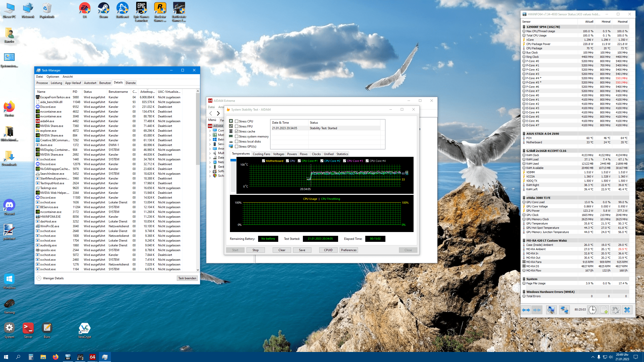Click Firefox icon in the taskbar
The image size is (644, 362).
pos(55,357)
